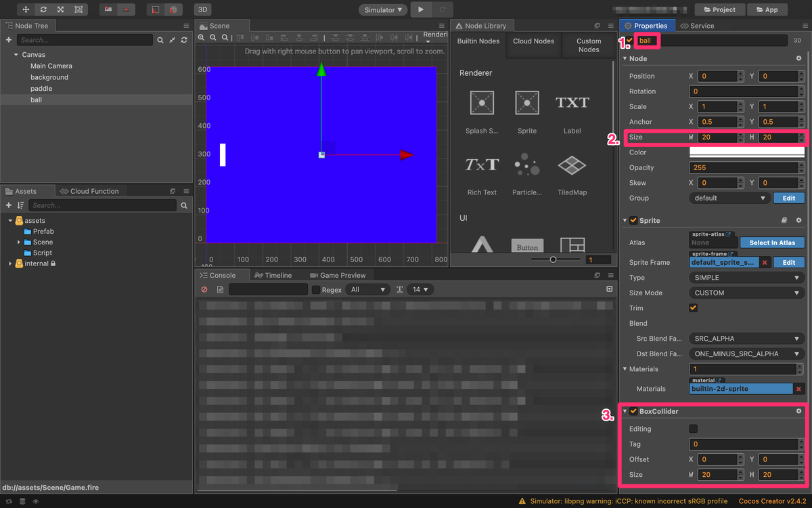Open the log level All dropdown
The height and width of the screenshot is (508, 812).
coord(367,289)
